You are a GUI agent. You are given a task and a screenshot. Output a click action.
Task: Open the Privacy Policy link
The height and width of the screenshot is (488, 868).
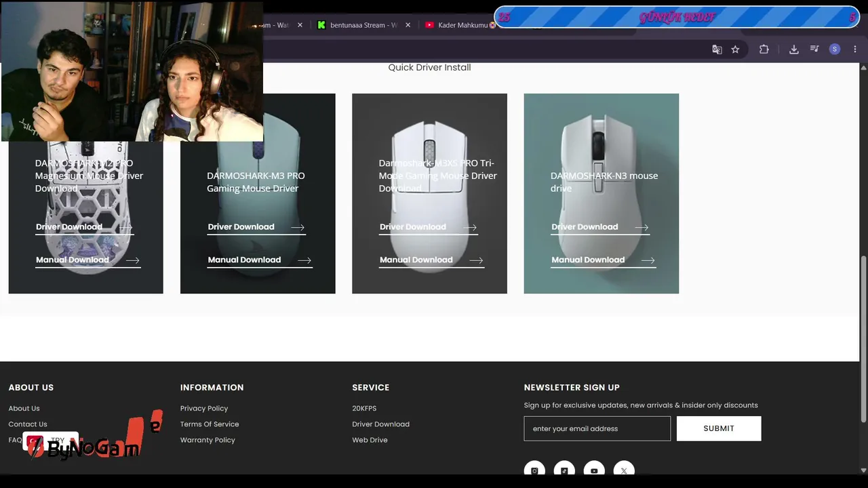pos(204,409)
